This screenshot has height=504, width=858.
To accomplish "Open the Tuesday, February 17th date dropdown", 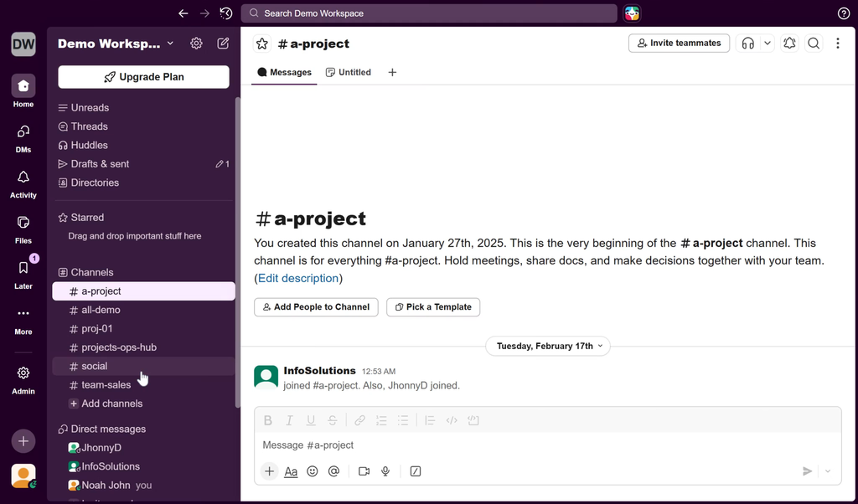I will [x=548, y=346].
